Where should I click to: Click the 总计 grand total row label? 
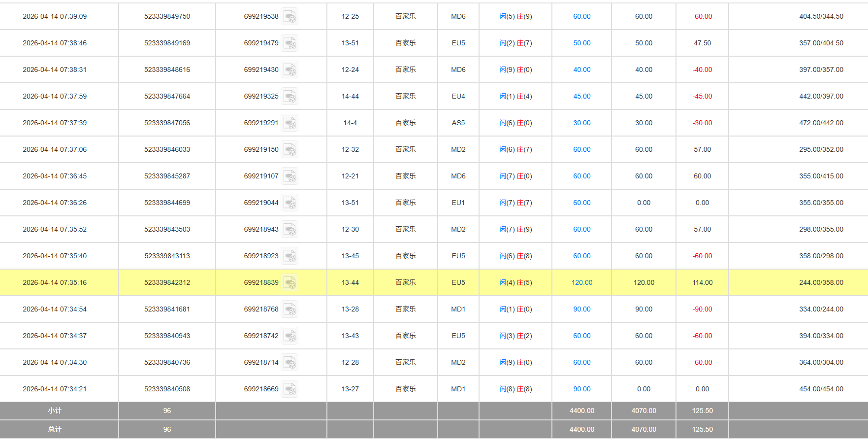(x=55, y=429)
